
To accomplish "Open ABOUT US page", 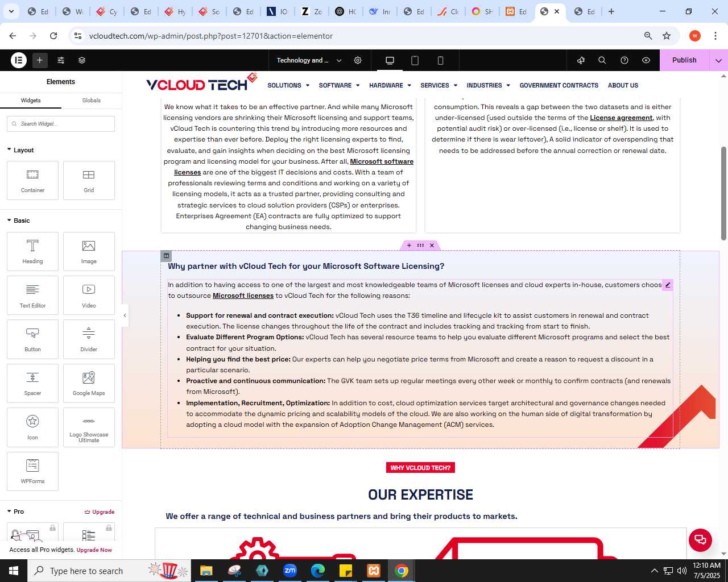I will 623,85.
